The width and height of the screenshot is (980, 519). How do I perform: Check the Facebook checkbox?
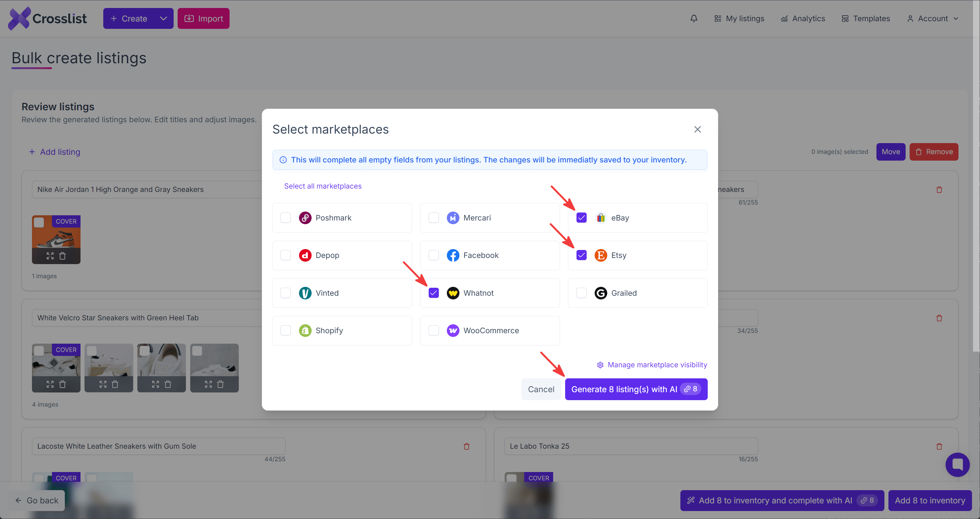coord(433,255)
